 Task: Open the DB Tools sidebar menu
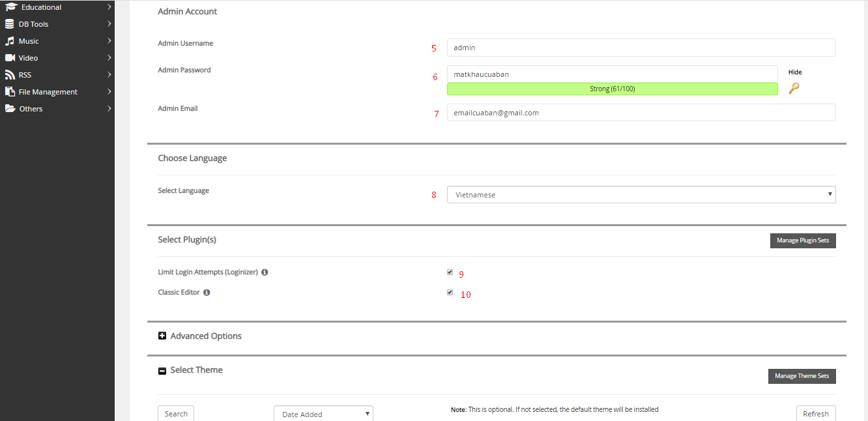57,24
